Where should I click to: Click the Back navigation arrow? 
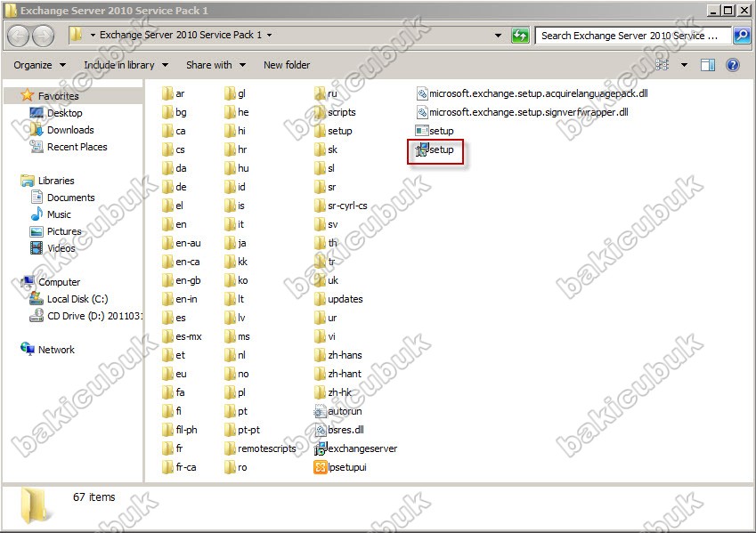click(x=19, y=36)
